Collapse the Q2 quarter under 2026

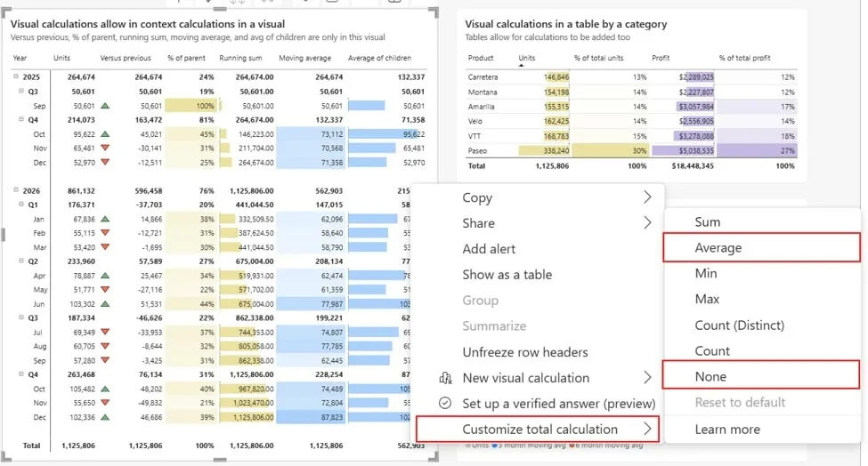tap(21, 261)
